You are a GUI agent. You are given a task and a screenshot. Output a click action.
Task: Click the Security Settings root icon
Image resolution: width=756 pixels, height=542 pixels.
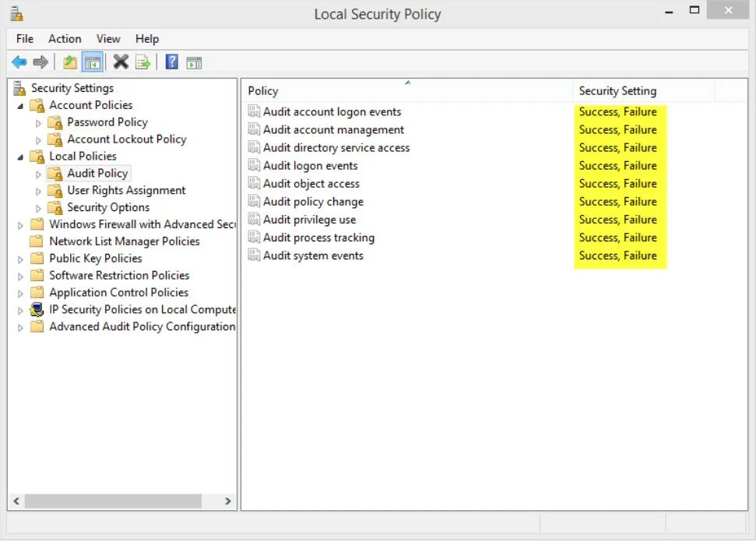(19, 88)
